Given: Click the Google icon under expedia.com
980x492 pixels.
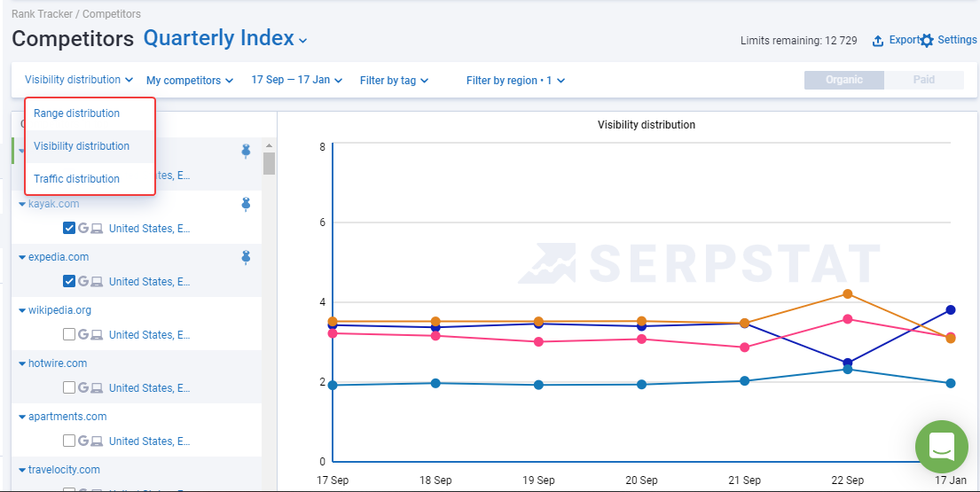Looking at the screenshot, I should pyautogui.click(x=83, y=282).
